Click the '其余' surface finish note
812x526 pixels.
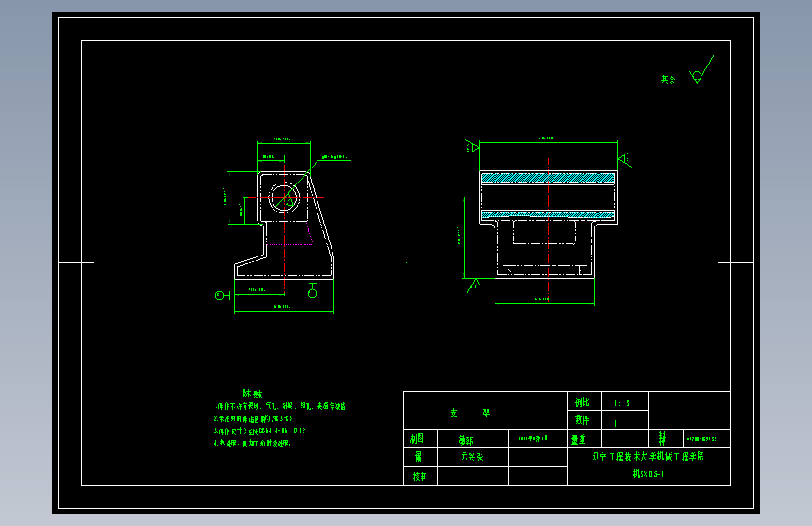coord(668,80)
